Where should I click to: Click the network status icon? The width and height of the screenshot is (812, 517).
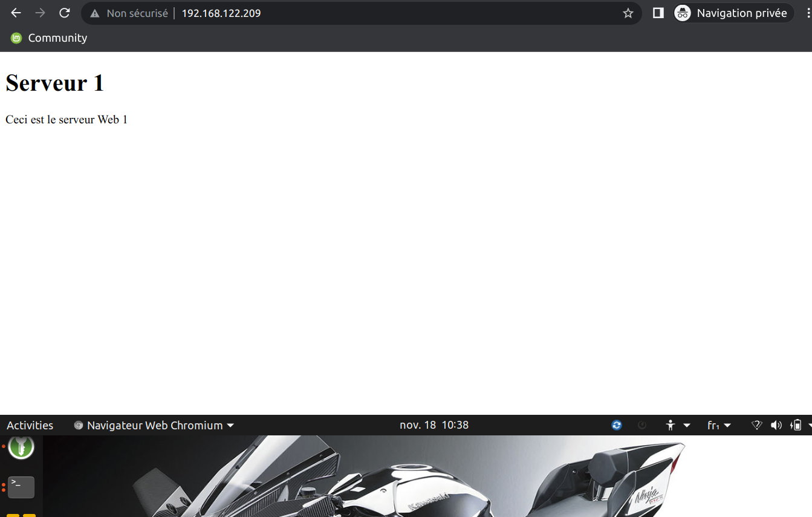pos(756,425)
